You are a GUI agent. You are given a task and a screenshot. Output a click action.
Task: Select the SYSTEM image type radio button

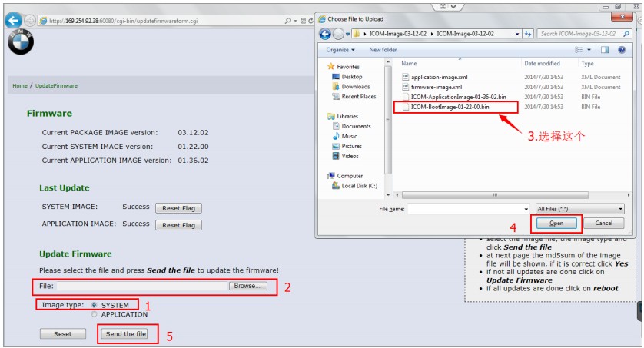point(94,305)
